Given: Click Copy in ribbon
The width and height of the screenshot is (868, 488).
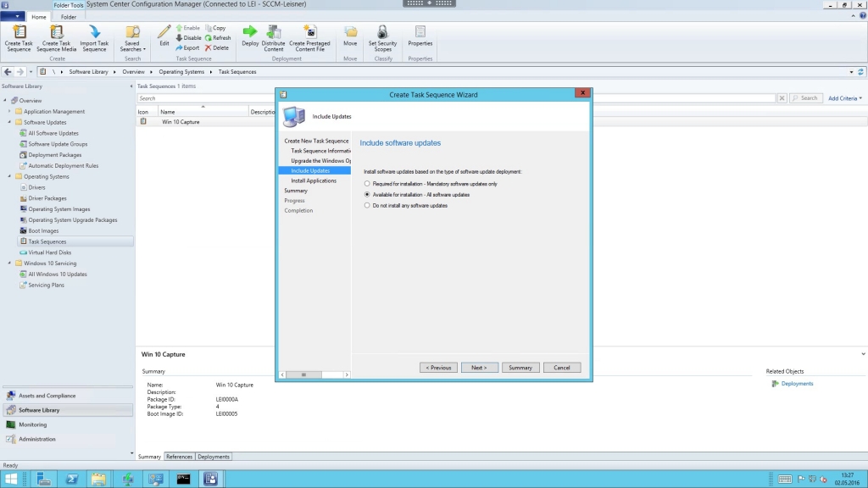Looking at the screenshot, I should click(x=215, y=28).
